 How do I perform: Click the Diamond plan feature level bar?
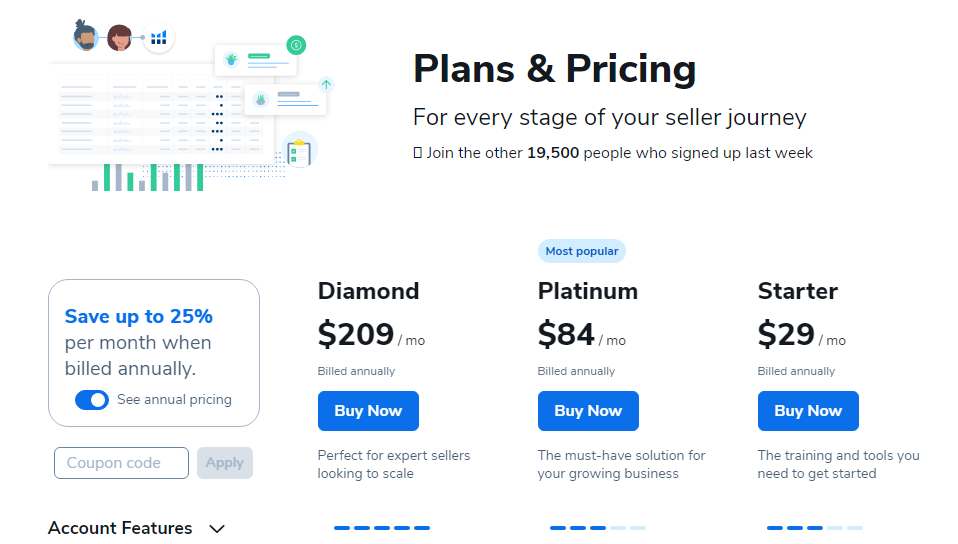381,528
